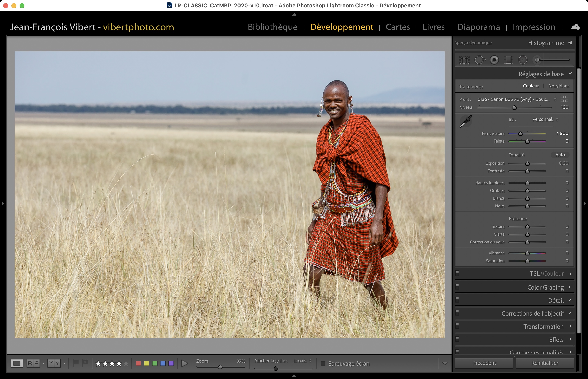Image resolution: width=588 pixels, height=379 pixels.
Task: Switch to the Bibliothèque module
Action: [272, 27]
